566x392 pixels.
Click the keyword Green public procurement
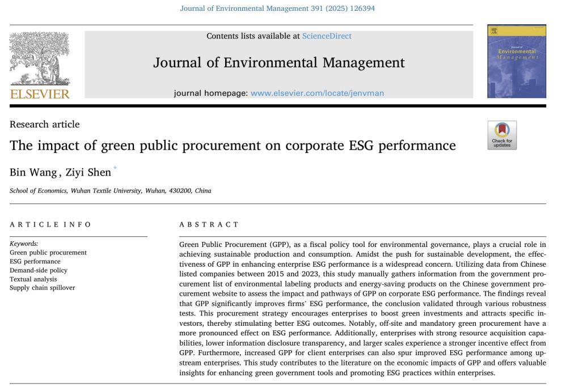[x=48, y=253]
